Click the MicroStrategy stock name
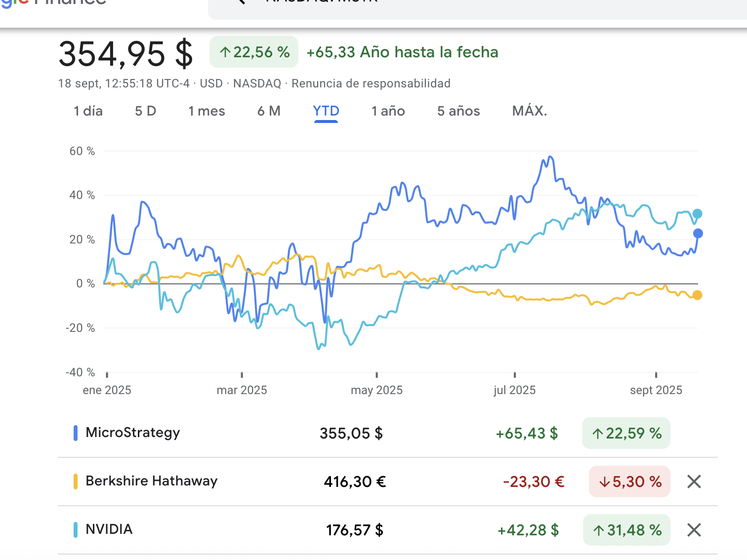 [132, 433]
